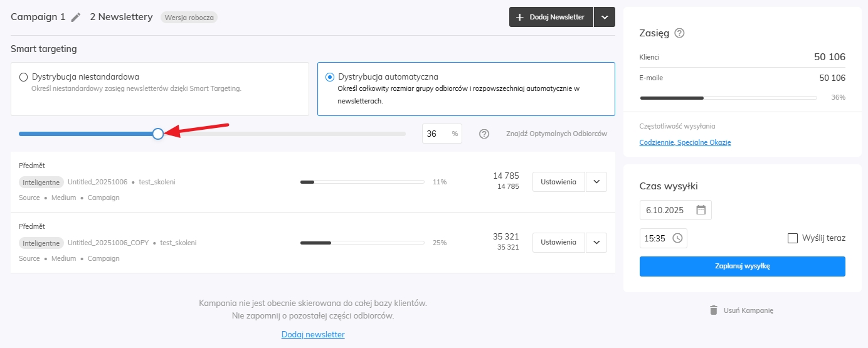Open the Codziennie, Specjalne Okazje link
Screen dimensions: 868x348
685,142
